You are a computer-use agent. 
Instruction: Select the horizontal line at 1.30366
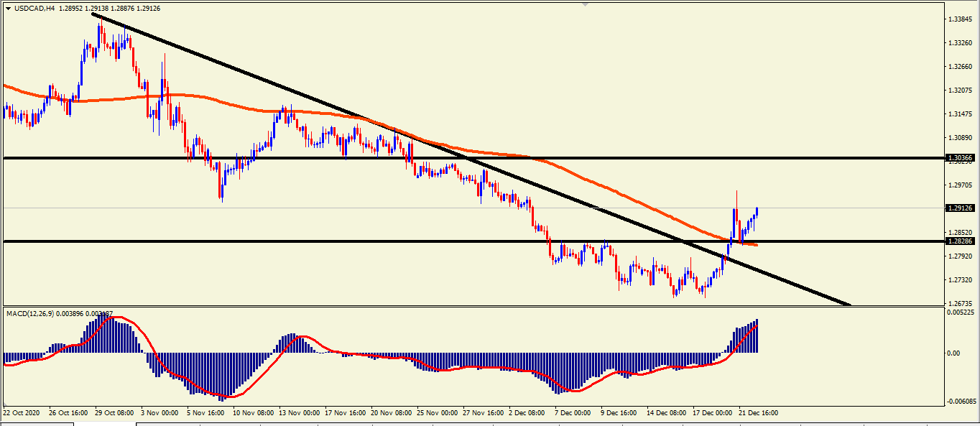pos(474,157)
